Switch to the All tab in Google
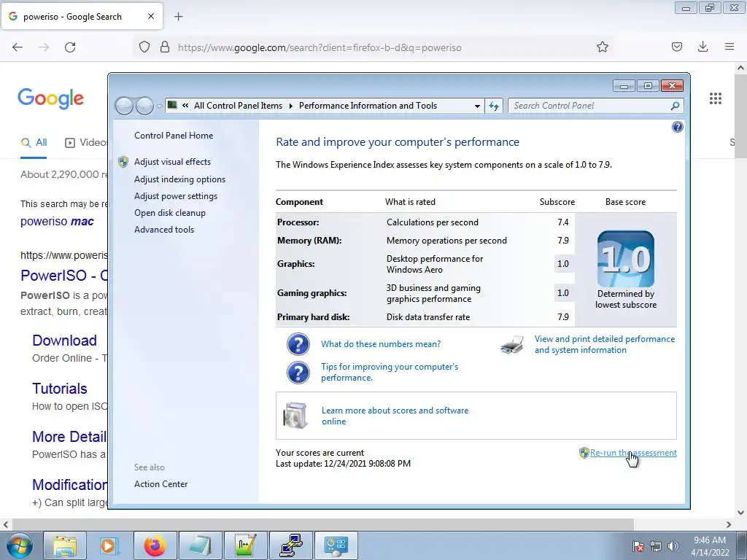The width and height of the screenshot is (747, 560). (x=34, y=142)
